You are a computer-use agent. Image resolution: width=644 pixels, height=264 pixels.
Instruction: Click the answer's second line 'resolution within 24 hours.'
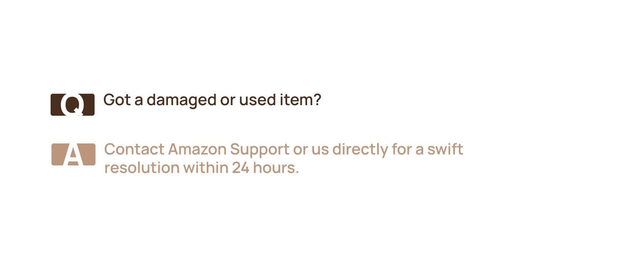(x=201, y=168)
